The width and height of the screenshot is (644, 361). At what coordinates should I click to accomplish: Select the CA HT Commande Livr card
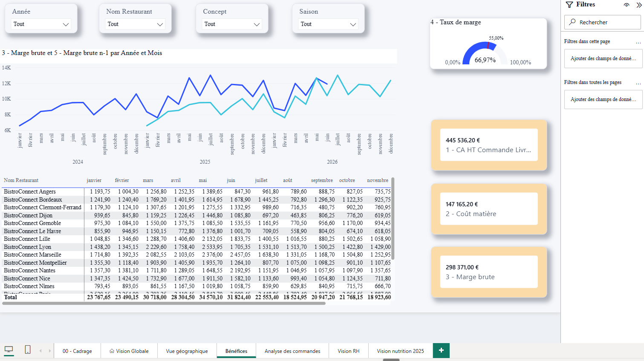tap(489, 145)
